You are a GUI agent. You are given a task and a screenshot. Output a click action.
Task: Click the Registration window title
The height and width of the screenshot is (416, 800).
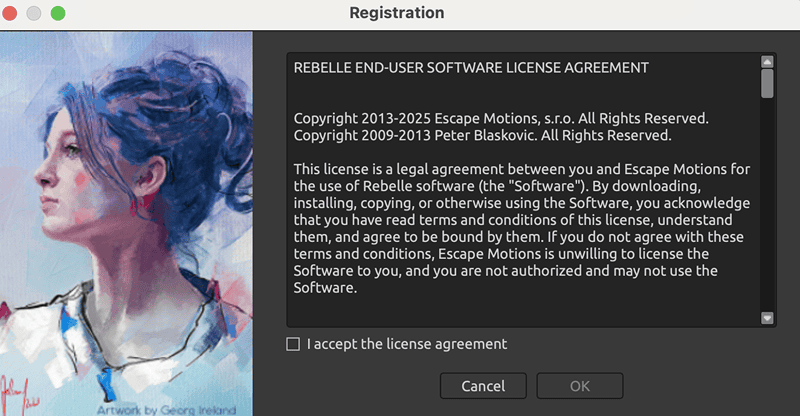coord(397,13)
